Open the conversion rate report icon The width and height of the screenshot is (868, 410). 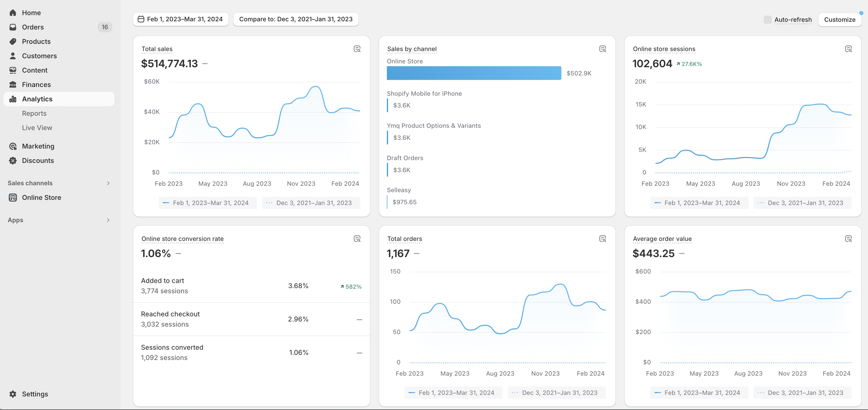click(357, 239)
